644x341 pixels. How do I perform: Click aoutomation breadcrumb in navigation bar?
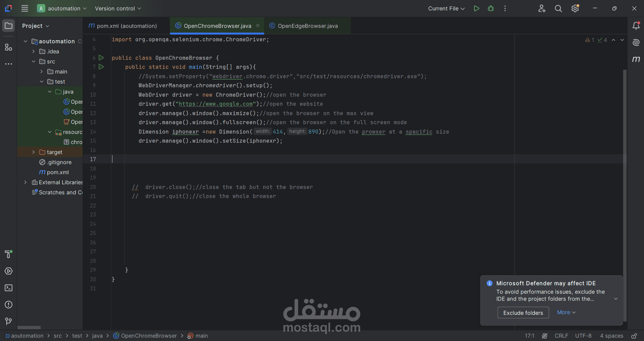(24, 336)
